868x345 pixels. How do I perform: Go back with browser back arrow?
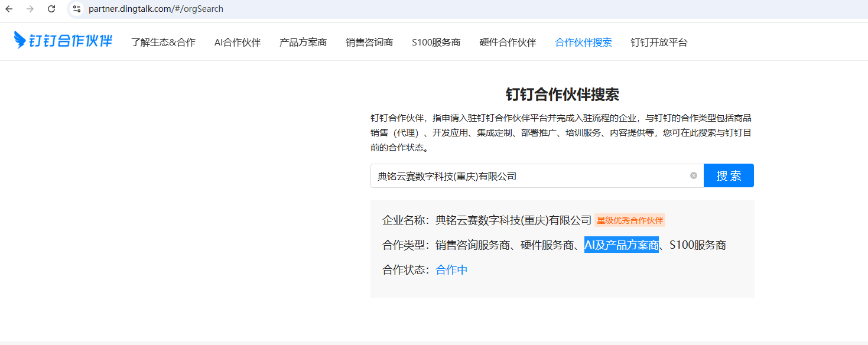point(9,9)
